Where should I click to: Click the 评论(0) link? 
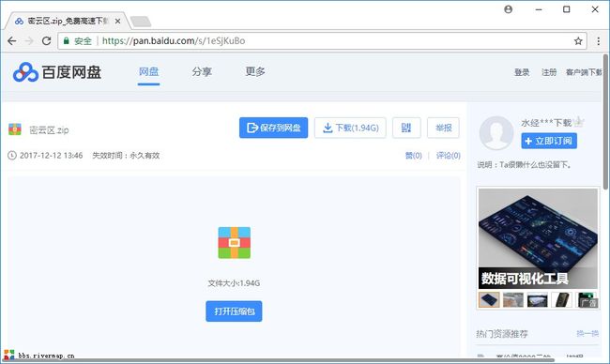coord(449,156)
